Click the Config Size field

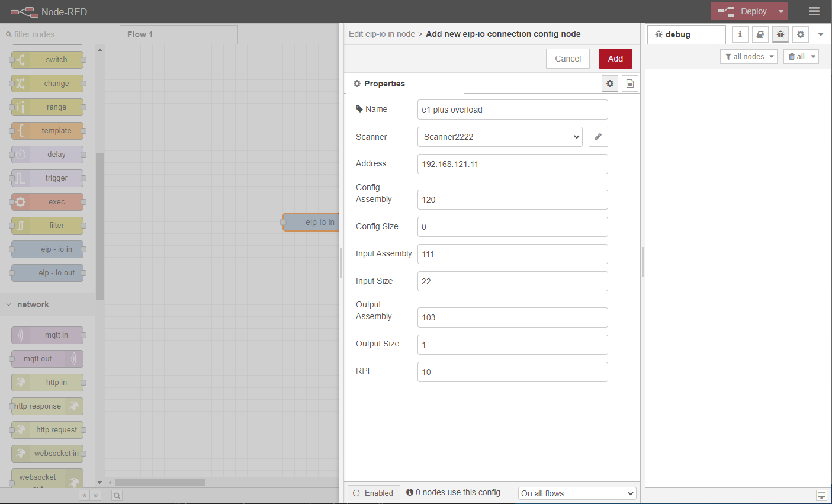(513, 227)
